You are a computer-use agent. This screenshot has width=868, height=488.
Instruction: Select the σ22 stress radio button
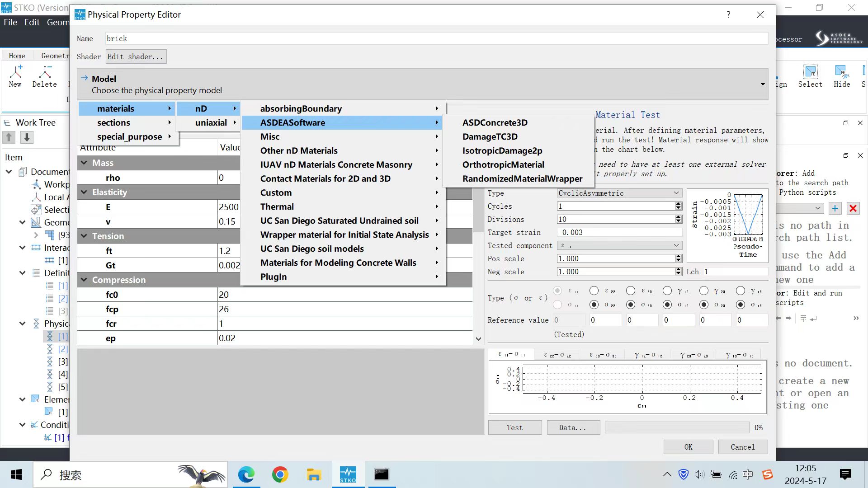[x=594, y=305]
